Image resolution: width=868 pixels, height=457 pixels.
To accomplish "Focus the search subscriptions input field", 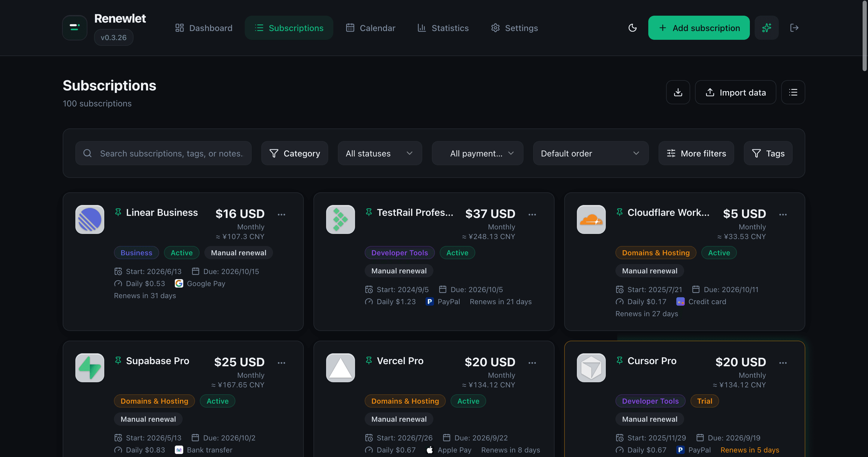I will click(x=163, y=153).
